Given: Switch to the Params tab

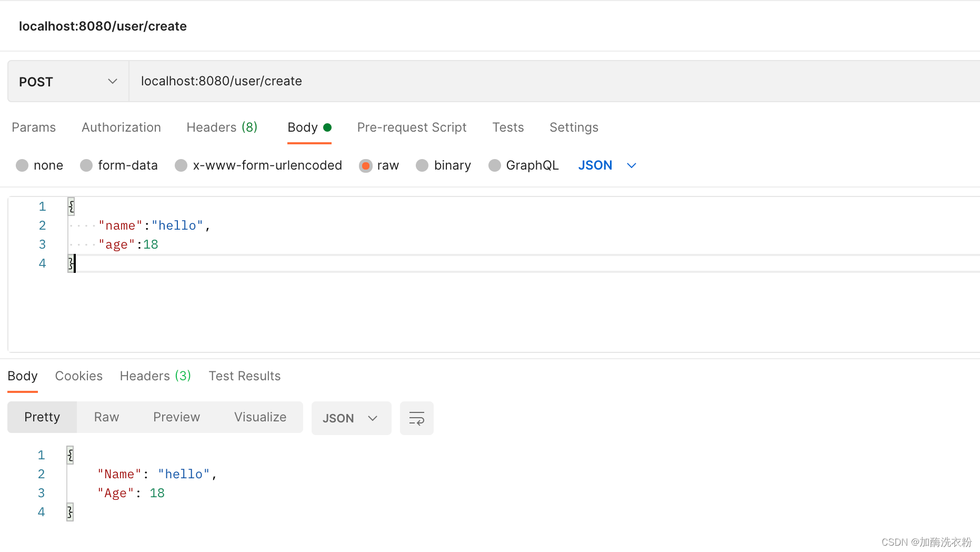Looking at the screenshot, I should pyautogui.click(x=34, y=127).
